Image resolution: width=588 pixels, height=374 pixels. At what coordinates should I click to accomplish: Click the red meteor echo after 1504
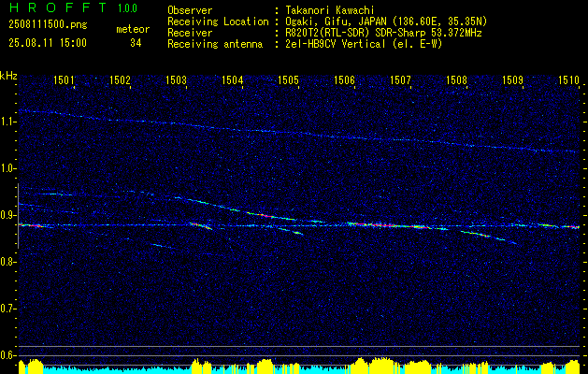267,215
